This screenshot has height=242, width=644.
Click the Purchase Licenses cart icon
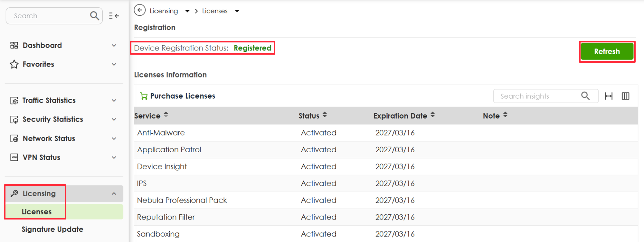pos(144,96)
